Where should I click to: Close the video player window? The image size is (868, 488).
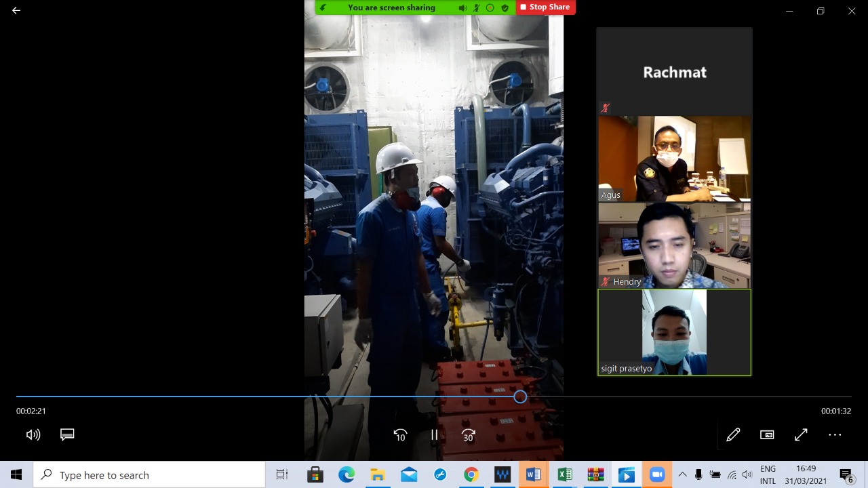pyautogui.click(x=852, y=11)
